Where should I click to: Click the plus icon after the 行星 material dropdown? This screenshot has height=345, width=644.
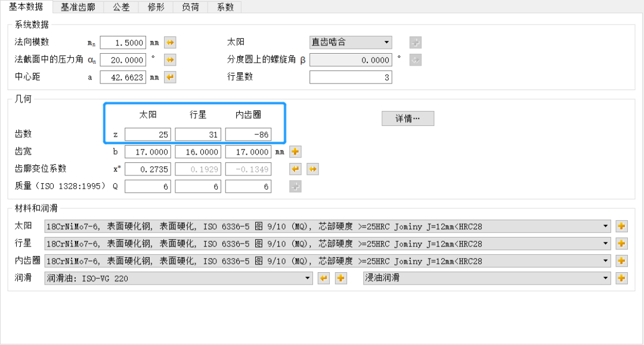pyautogui.click(x=620, y=244)
